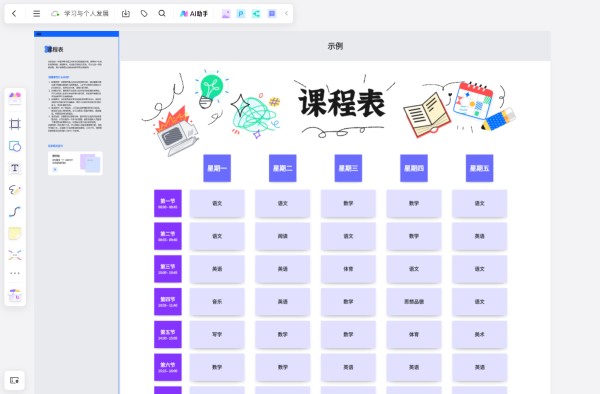Select the Sticky note tool
This screenshot has width=600, height=394.
[x=15, y=233]
